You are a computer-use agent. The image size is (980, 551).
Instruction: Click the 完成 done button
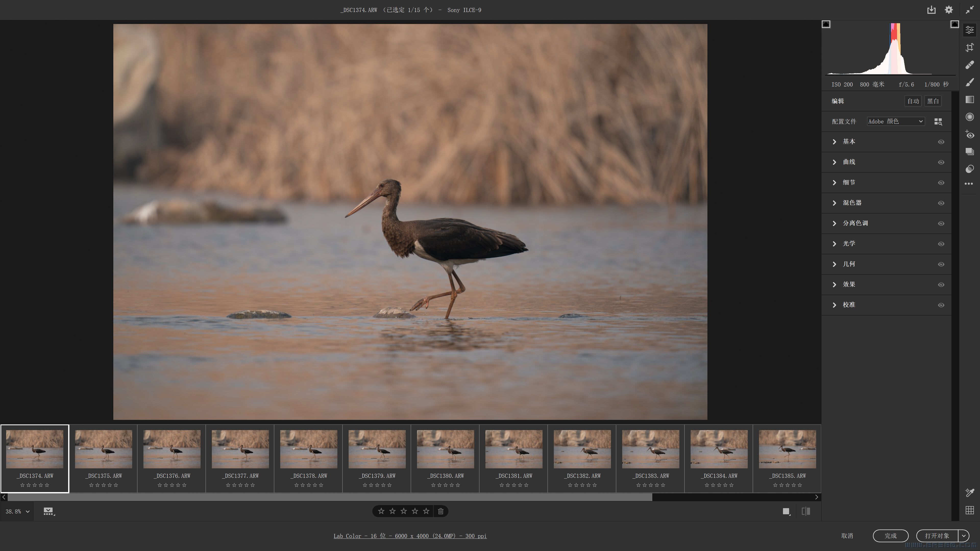pyautogui.click(x=890, y=535)
